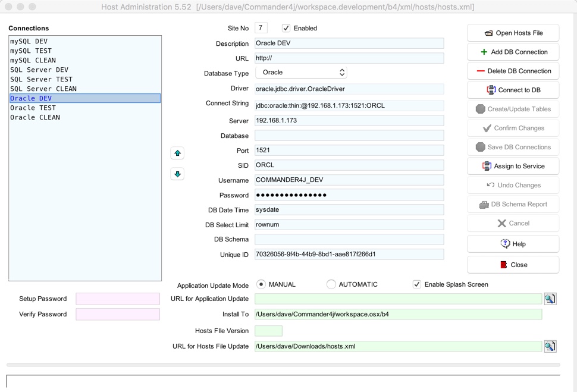Click magnifier icon beside URL for Hosts File Update
The width and height of the screenshot is (577, 392).
click(x=550, y=346)
